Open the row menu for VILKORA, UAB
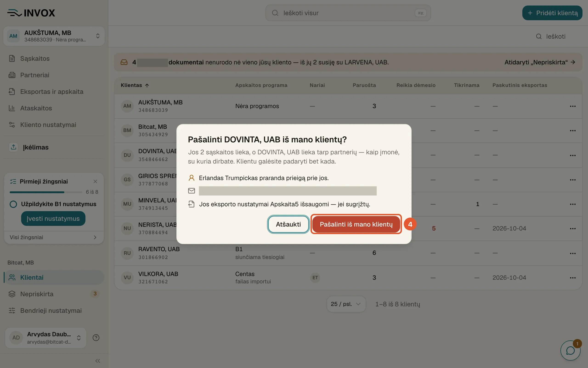The width and height of the screenshot is (588, 368). [x=573, y=278]
